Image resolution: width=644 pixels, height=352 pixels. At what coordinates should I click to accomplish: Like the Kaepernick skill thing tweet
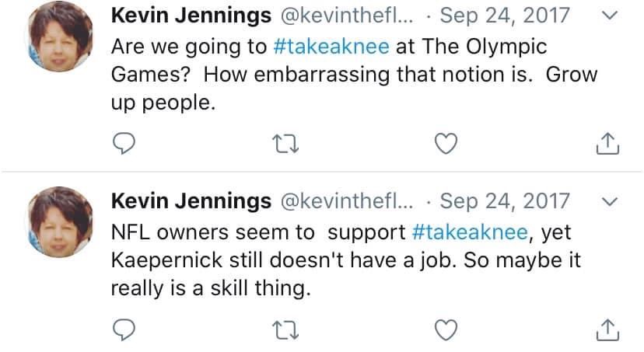tap(446, 330)
